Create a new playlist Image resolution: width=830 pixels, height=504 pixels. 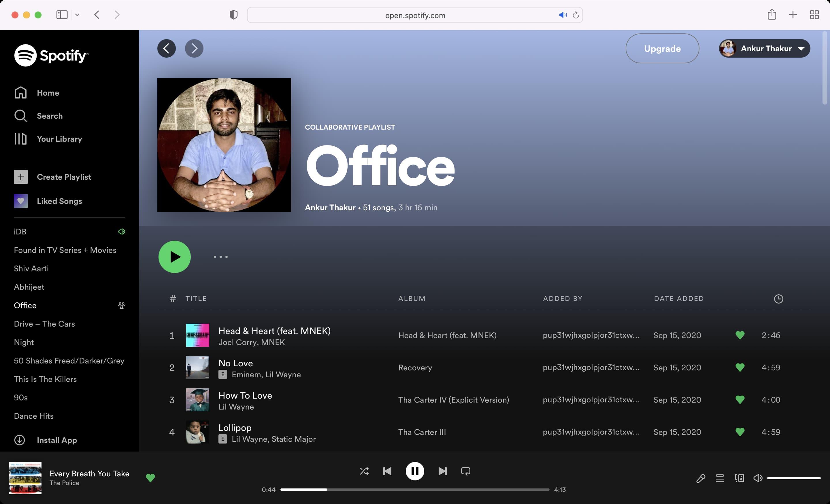(x=64, y=177)
